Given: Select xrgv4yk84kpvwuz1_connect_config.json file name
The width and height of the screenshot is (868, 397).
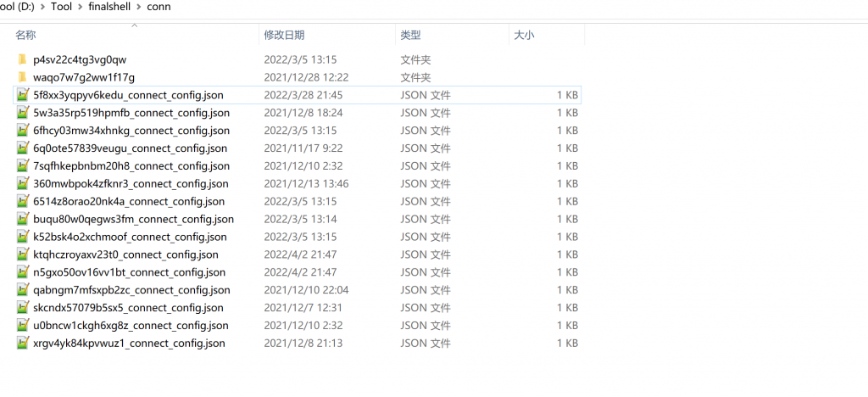Looking at the screenshot, I should (x=129, y=343).
